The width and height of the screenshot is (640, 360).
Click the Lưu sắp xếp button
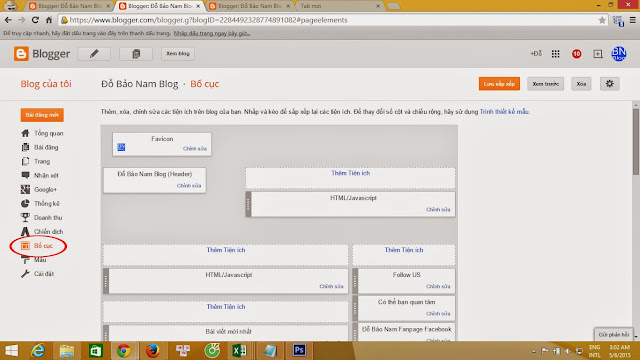click(x=499, y=84)
